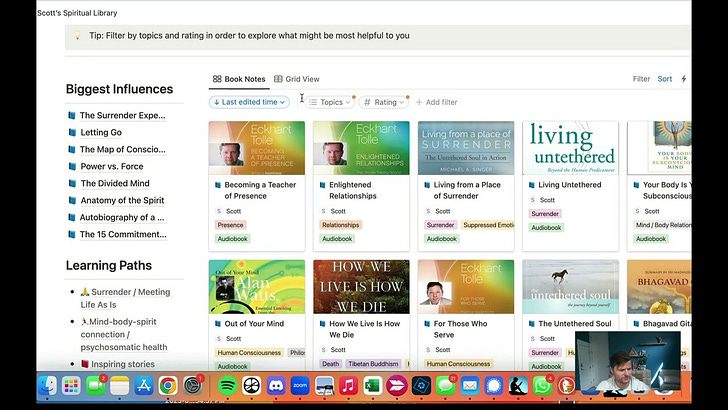Click the Relationships topic tag
The width and height of the screenshot is (728, 410).
(x=340, y=225)
